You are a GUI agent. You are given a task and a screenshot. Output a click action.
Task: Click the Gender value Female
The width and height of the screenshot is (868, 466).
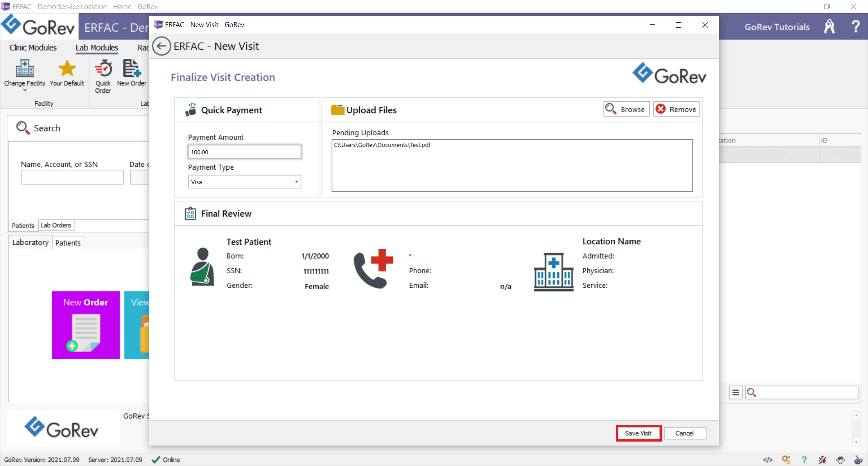(316, 286)
